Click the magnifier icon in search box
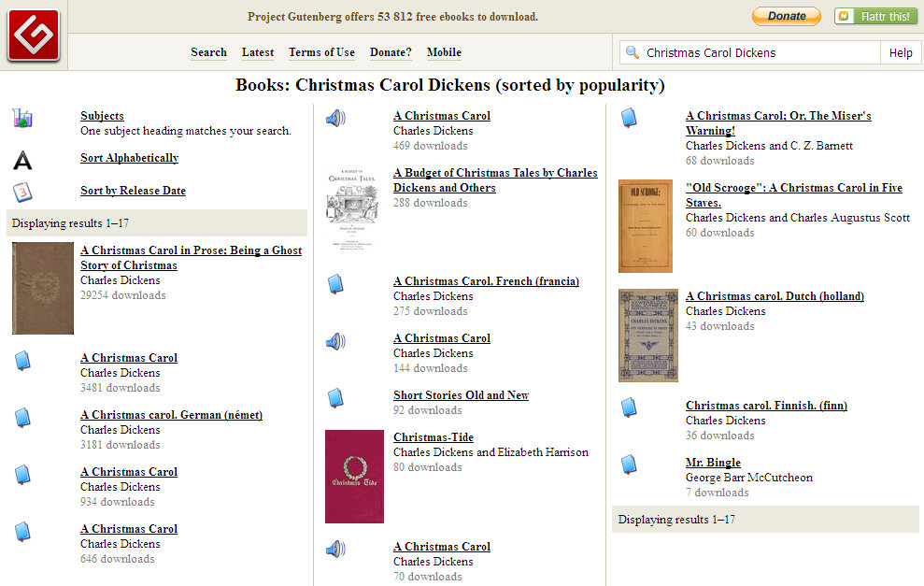 coord(633,52)
